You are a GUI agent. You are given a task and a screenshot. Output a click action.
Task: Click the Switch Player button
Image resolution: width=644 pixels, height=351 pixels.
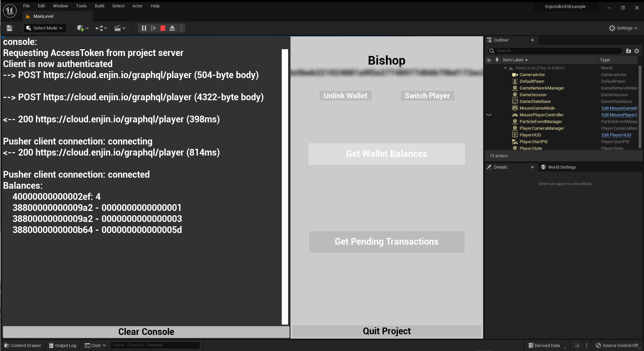pyautogui.click(x=427, y=96)
